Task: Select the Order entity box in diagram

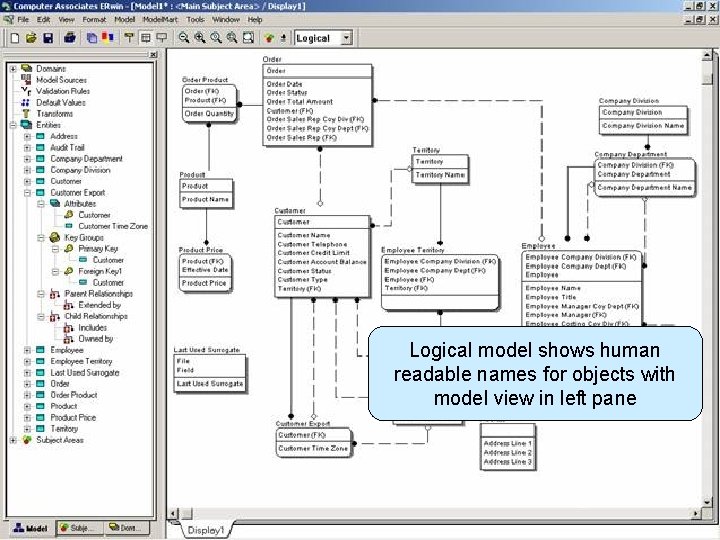Action: [x=317, y=105]
